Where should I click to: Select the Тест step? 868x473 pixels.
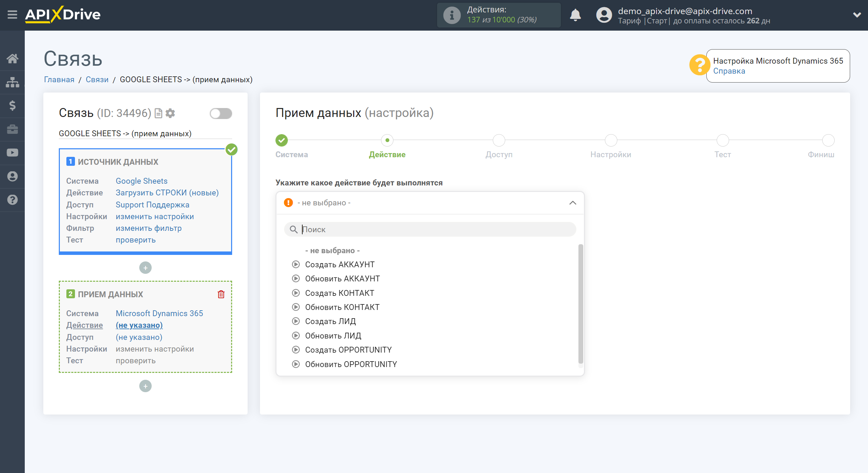point(723,140)
